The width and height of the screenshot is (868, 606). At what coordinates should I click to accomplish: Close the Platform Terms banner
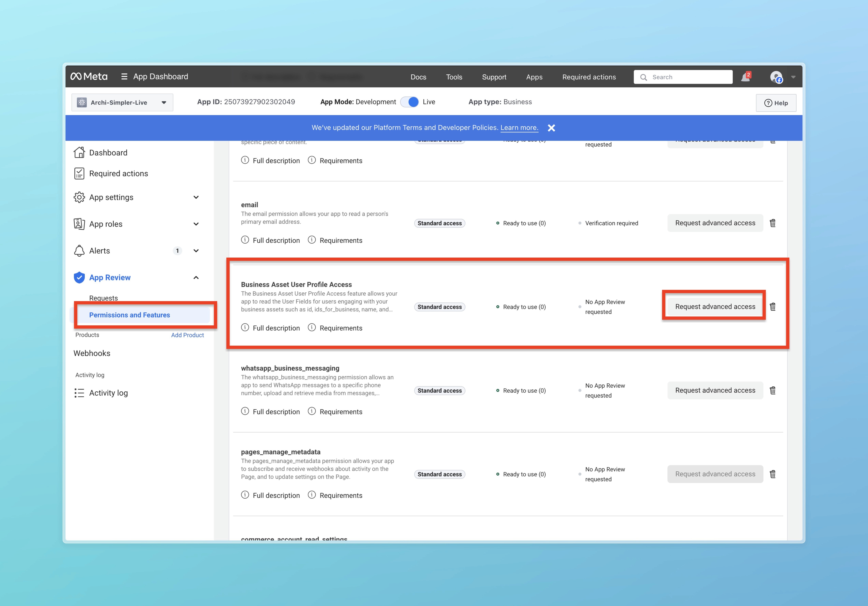click(551, 128)
